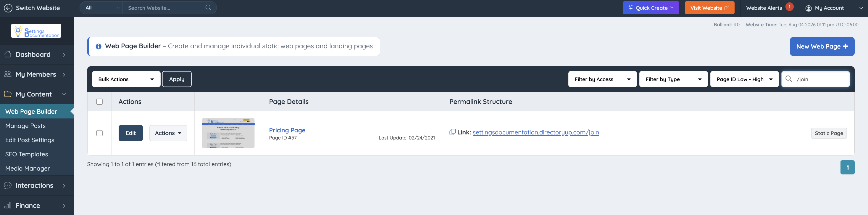Click the copy link icon beside Link
Screen dimensions: 868x215
[x=452, y=132]
